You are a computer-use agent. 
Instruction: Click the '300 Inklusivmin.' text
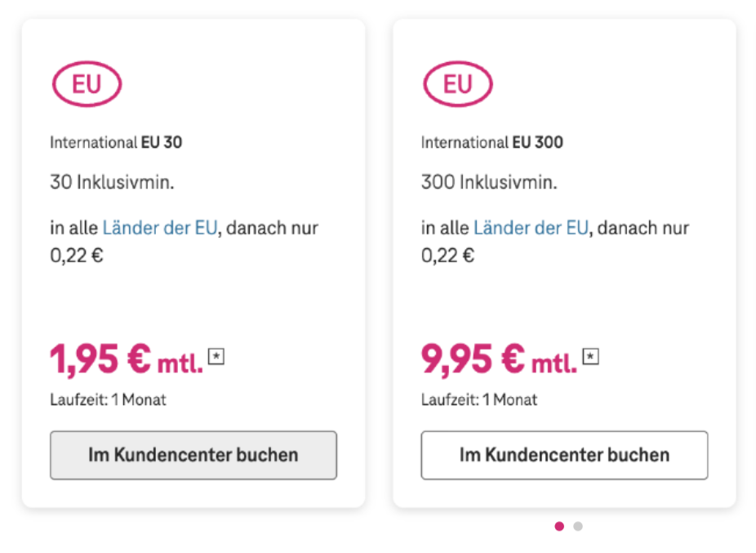(x=489, y=182)
